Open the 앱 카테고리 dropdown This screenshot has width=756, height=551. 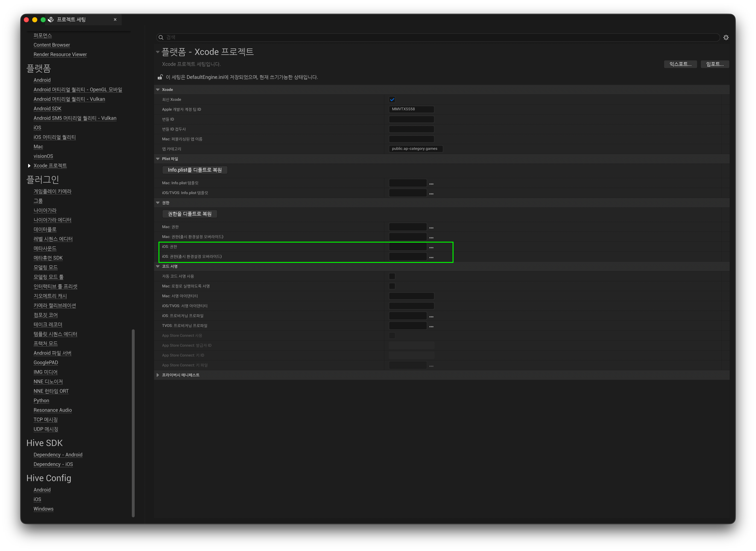tap(415, 149)
